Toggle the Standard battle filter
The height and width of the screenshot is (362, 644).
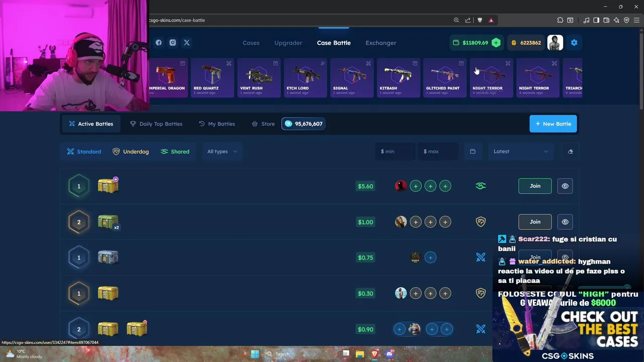pos(84,151)
